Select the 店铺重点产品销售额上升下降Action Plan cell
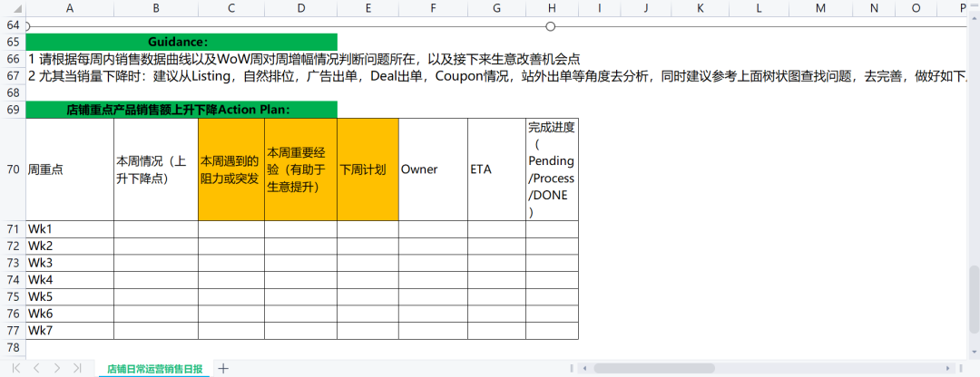This screenshot has height=377, width=980. click(x=181, y=110)
